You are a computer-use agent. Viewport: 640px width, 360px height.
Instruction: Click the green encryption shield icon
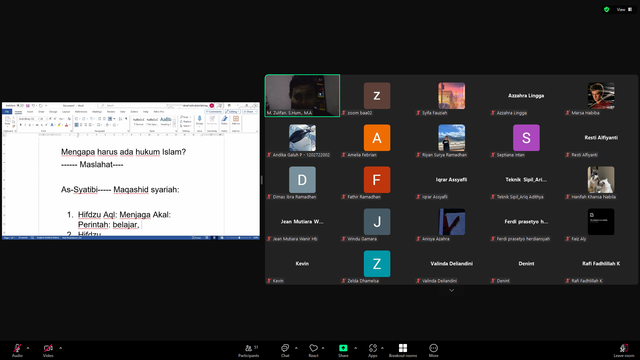607,9
